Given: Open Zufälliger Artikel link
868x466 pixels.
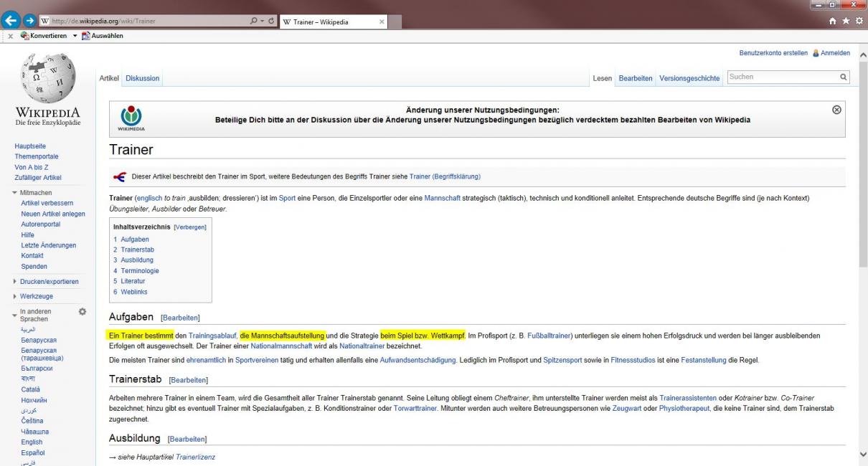Looking at the screenshot, I should point(38,178).
